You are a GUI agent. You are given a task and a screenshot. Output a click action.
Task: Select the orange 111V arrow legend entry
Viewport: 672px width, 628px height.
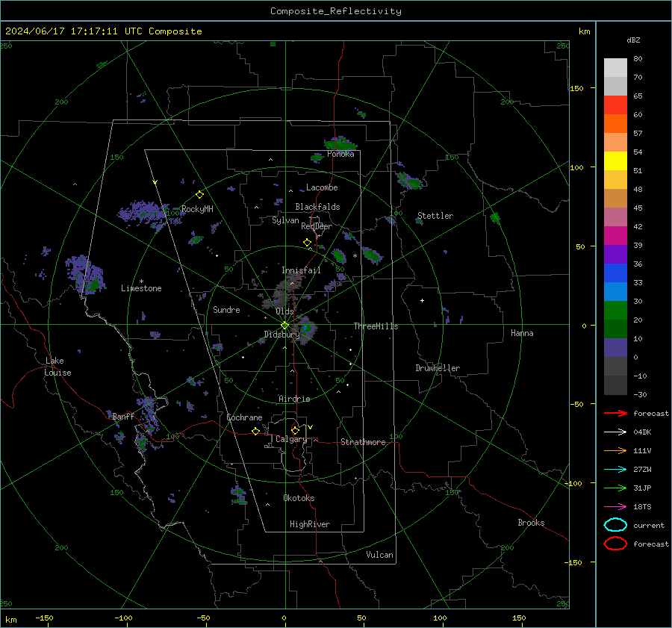click(615, 450)
